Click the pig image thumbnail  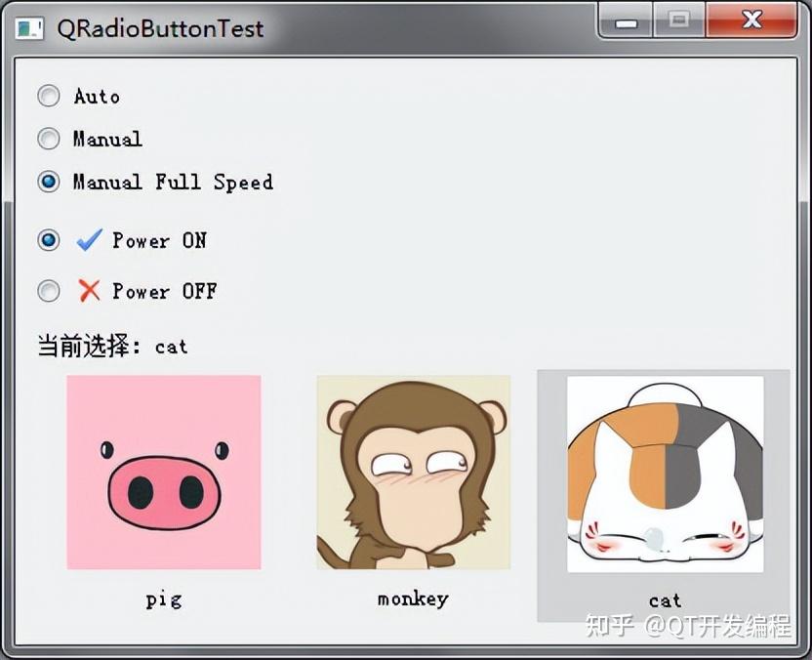163,473
